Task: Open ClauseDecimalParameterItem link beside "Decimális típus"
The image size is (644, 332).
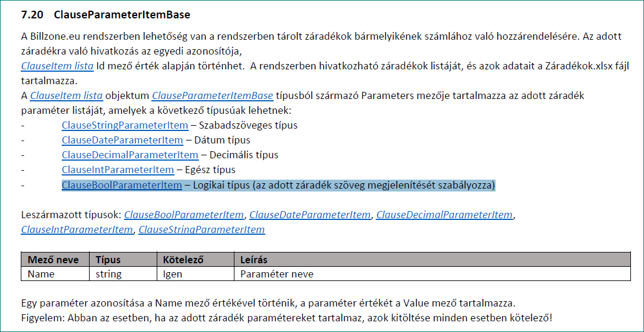Action: click(x=130, y=155)
